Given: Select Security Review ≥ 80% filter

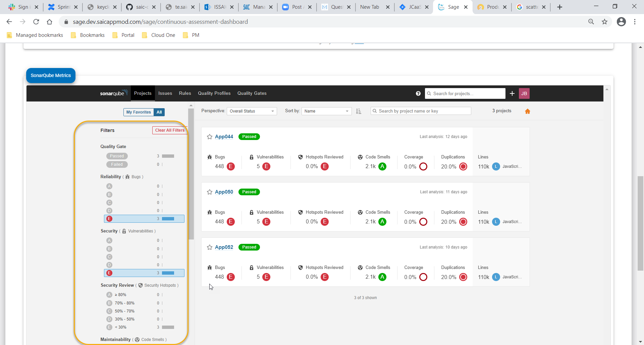Looking at the screenshot, I should (x=144, y=295).
